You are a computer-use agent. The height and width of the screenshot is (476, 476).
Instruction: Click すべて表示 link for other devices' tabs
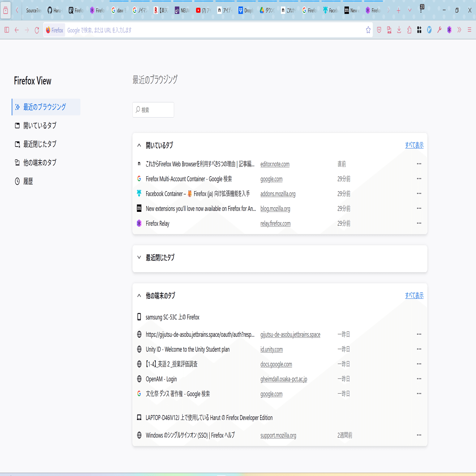414,295
